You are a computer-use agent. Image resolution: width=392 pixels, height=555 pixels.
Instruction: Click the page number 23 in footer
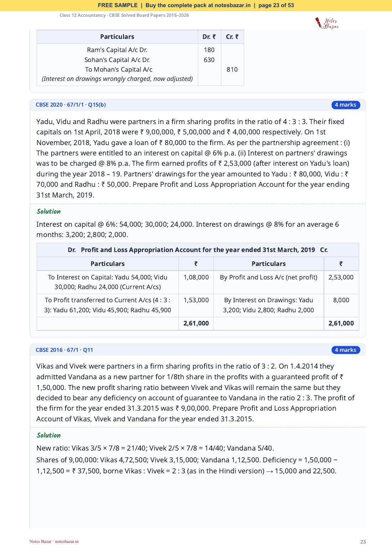363,542
